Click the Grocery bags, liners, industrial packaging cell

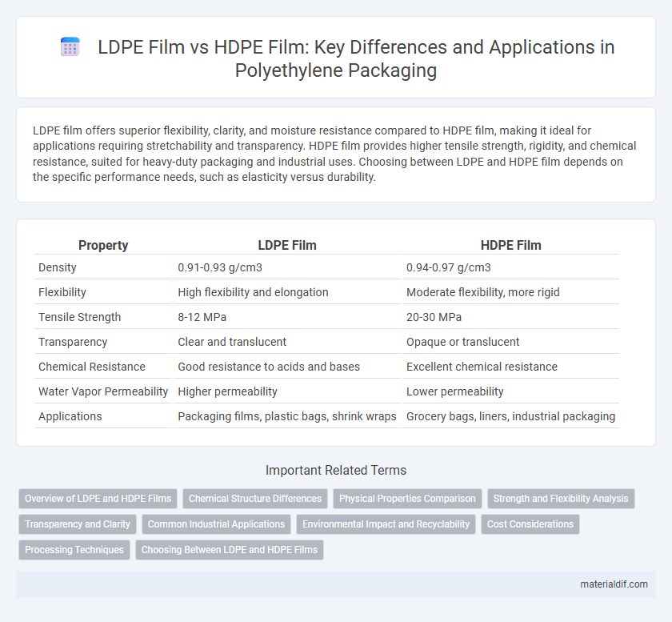510,416
